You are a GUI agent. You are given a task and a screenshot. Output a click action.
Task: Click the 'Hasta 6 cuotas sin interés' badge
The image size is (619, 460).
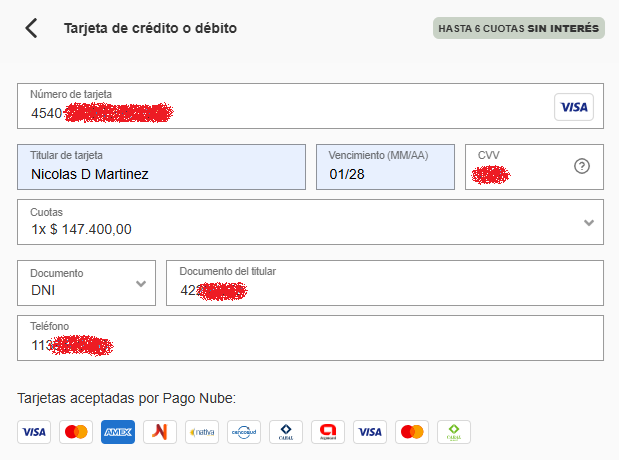pyautogui.click(x=519, y=28)
